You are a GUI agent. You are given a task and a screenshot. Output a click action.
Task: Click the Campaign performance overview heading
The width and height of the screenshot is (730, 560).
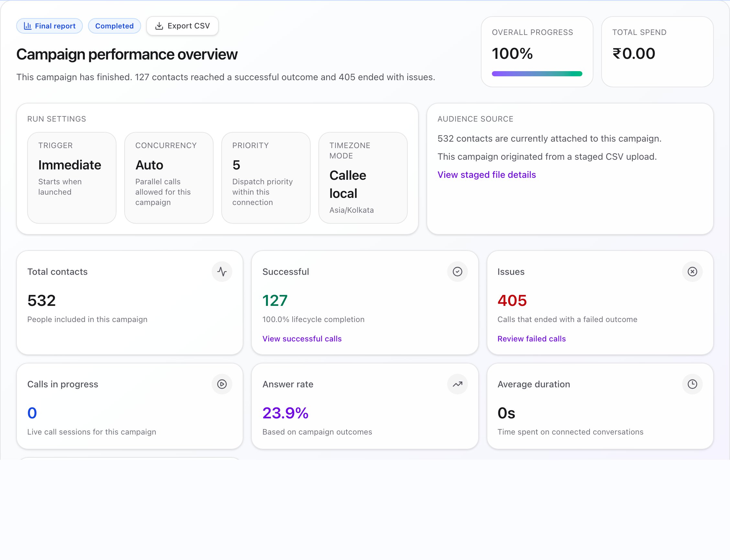[127, 54]
